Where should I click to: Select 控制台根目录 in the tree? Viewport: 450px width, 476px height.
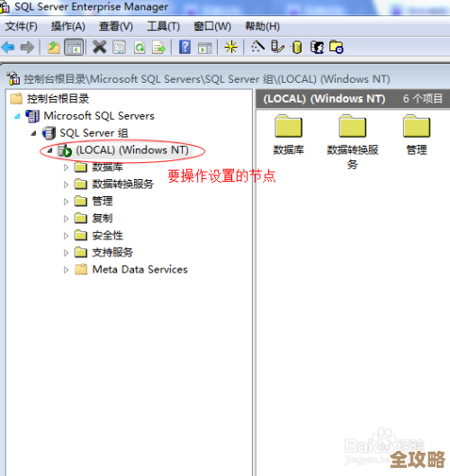58,99
